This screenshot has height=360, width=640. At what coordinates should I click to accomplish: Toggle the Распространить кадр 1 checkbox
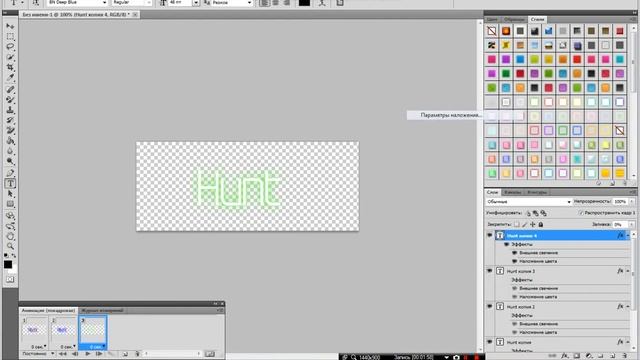tap(581, 213)
